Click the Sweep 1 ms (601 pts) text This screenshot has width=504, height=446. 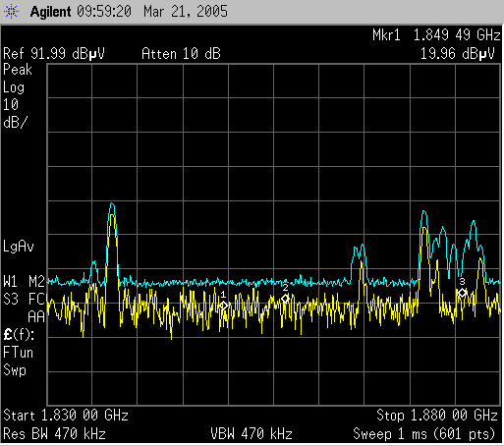tap(423, 434)
